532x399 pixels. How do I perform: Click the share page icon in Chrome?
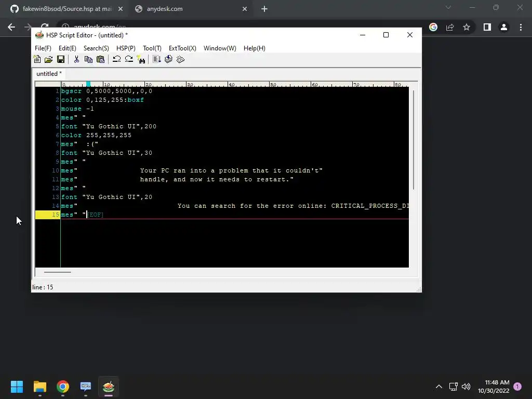point(450,27)
